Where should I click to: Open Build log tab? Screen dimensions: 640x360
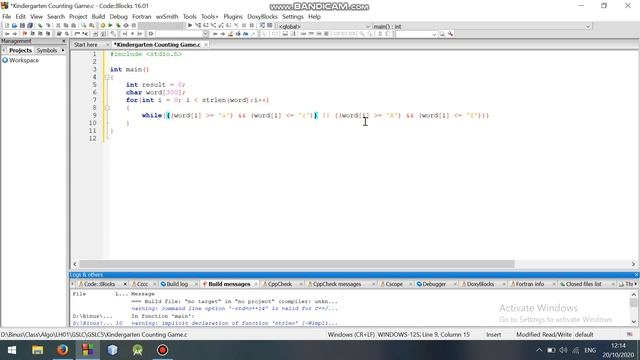[177, 284]
